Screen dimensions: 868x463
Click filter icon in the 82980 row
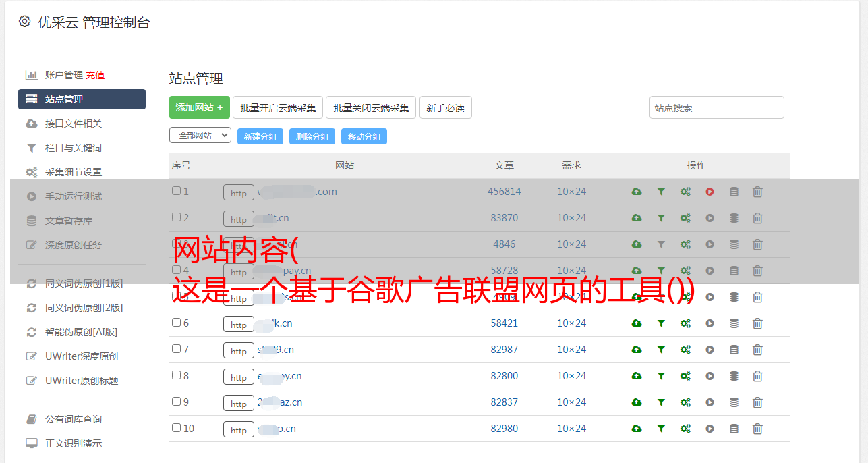(661, 429)
